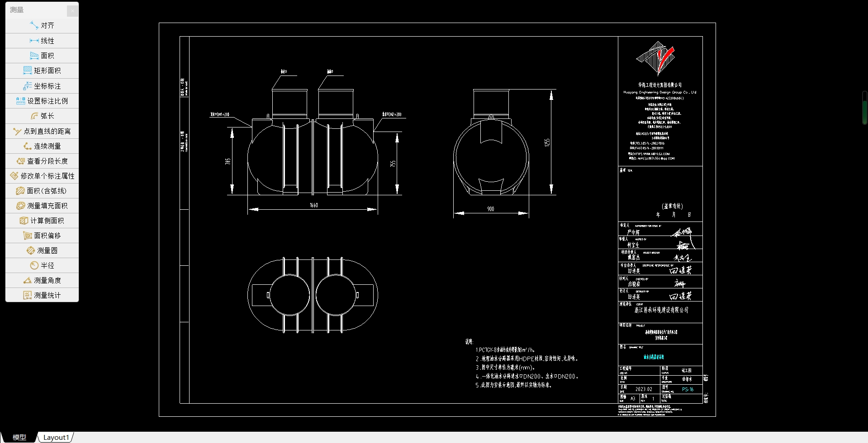868x443 pixels.
Task: Pick the 测量圆 circle measurement tool
Action: pos(42,250)
